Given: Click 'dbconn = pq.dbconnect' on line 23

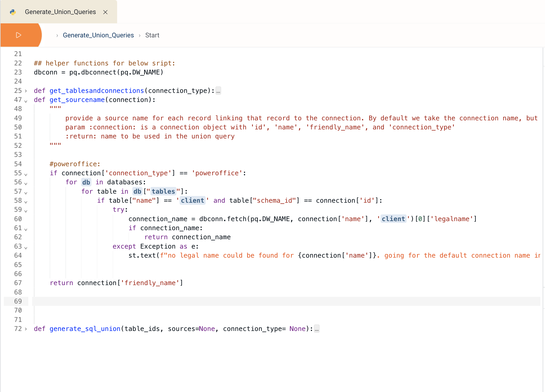Looking at the screenshot, I should pos(75,72).
